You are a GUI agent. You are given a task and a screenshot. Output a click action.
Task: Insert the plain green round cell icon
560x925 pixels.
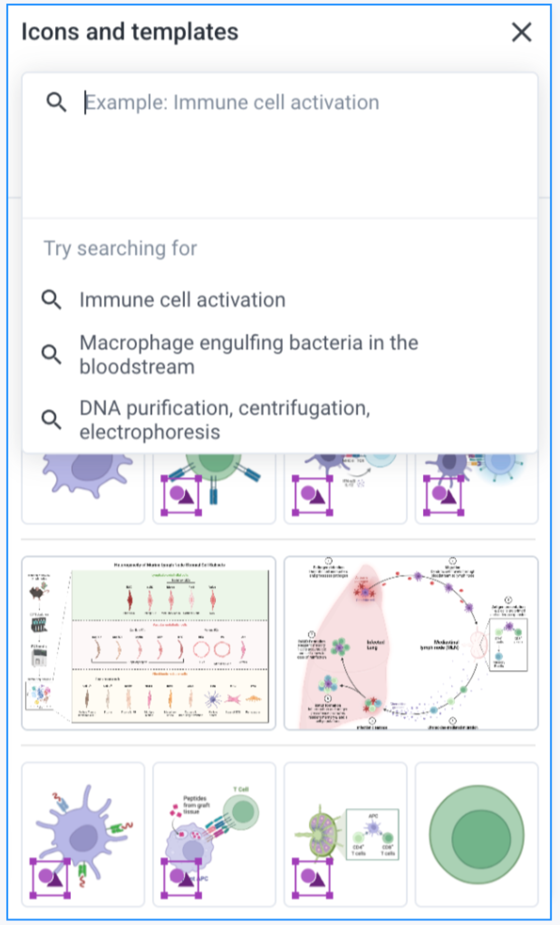476,834
